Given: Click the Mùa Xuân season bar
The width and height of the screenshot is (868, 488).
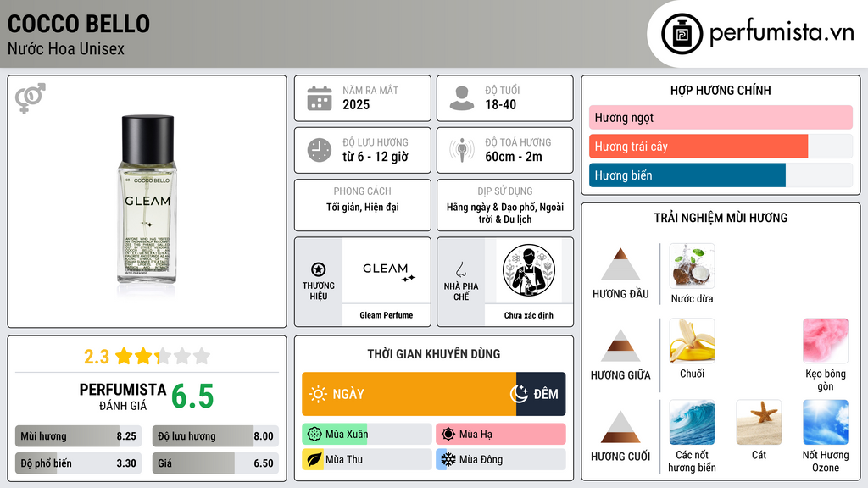Looking at the screenshot, I should (x=367, y=435).
